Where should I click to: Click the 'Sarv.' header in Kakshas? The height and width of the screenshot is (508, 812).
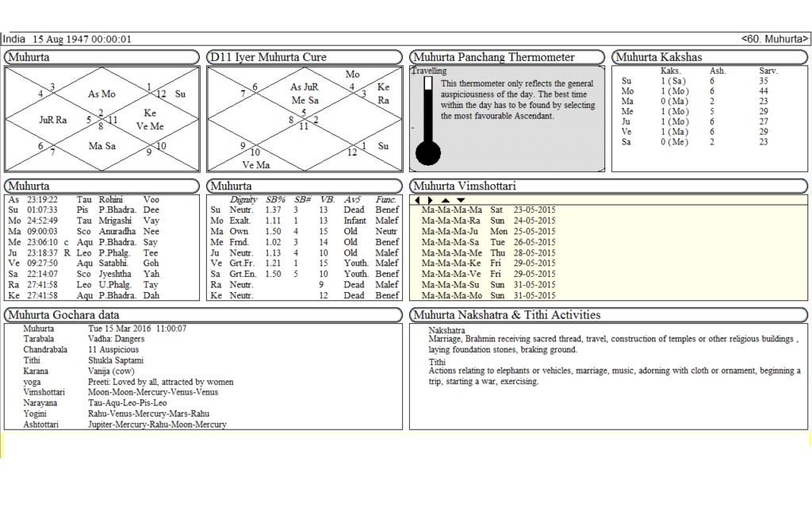click(768, 71)
